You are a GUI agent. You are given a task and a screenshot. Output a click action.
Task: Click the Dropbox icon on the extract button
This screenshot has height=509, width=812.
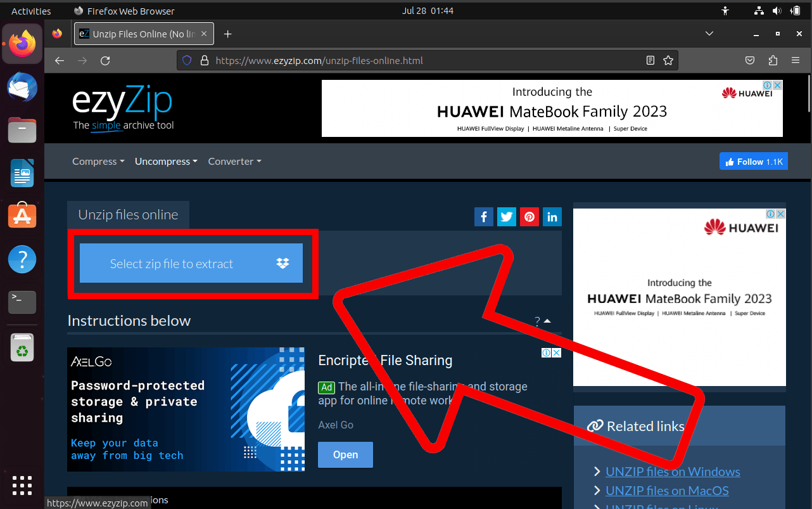click(x=282, y=263)
